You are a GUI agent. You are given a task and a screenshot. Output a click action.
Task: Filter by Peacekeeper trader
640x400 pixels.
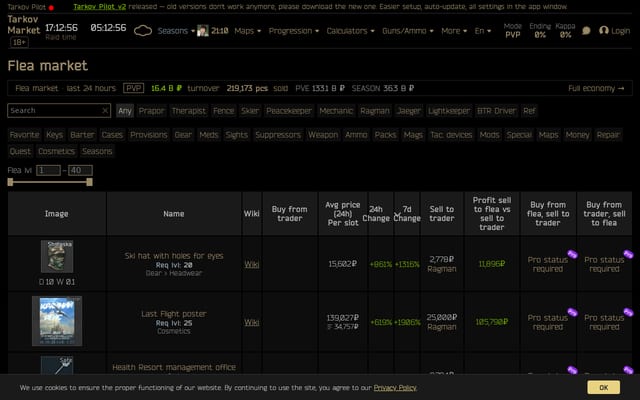289,111
